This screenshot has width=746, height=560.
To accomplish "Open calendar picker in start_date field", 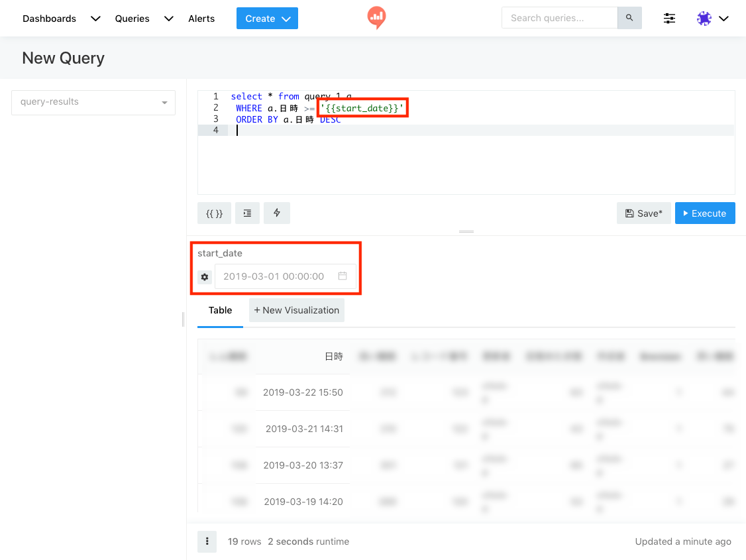I will coord(343,276).
